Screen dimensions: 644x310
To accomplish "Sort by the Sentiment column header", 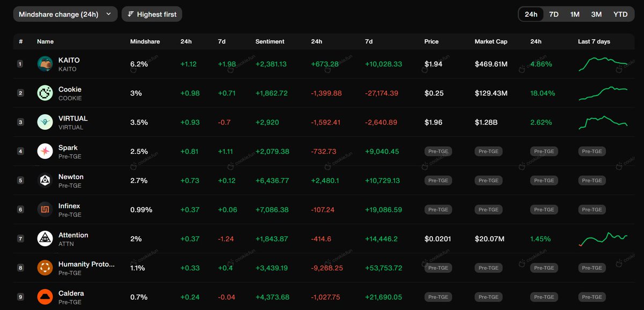I will [270, 41].
